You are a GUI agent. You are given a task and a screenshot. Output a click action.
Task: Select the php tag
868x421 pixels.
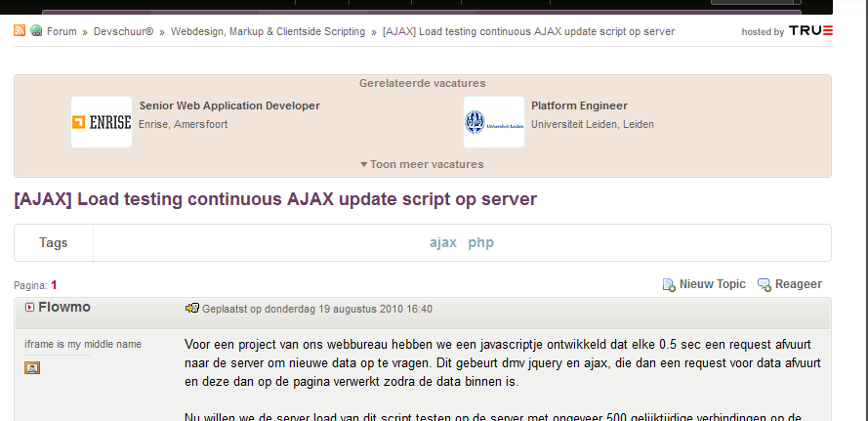point(480,242)
